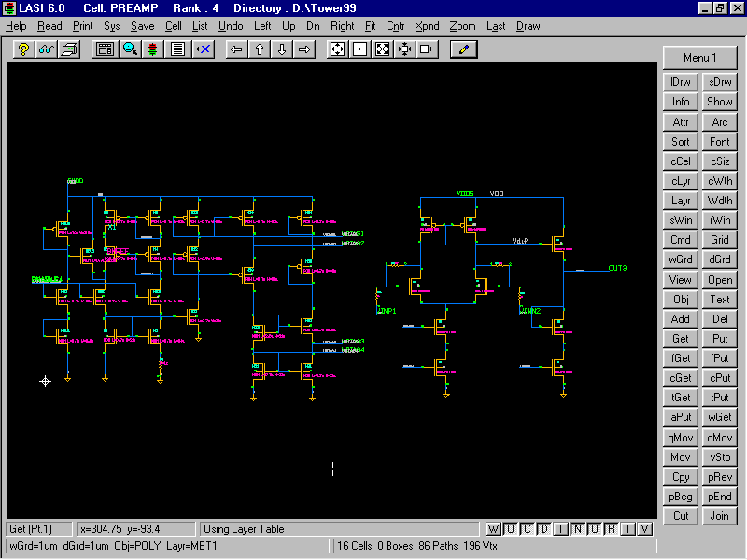Image resolution: width=747 pixels, height=560 pixels.
Task: Toggle the V flag in the status bar
Action: (x=644, y=529)
